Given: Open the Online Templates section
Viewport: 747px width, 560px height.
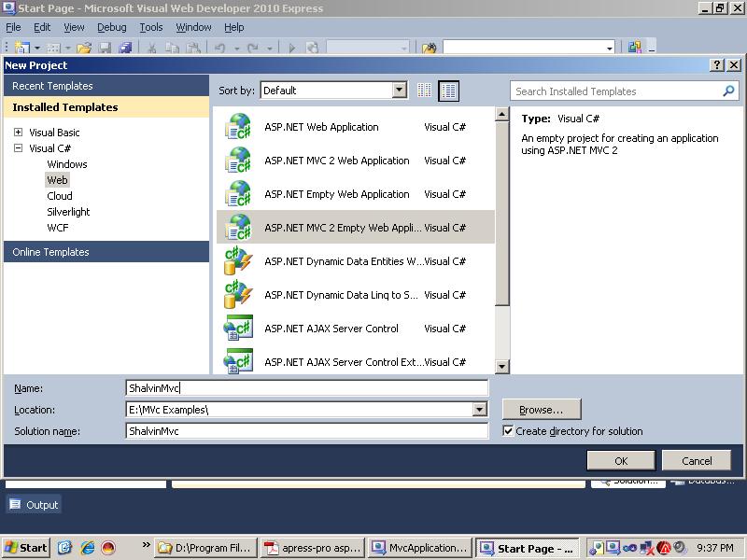Looking at the screenshot, I should (106, 252).
